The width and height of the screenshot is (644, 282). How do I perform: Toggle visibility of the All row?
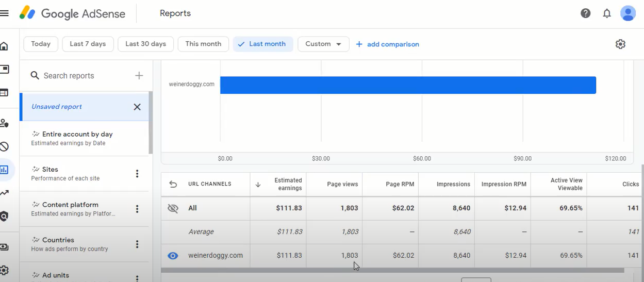(x=173, y=208)
